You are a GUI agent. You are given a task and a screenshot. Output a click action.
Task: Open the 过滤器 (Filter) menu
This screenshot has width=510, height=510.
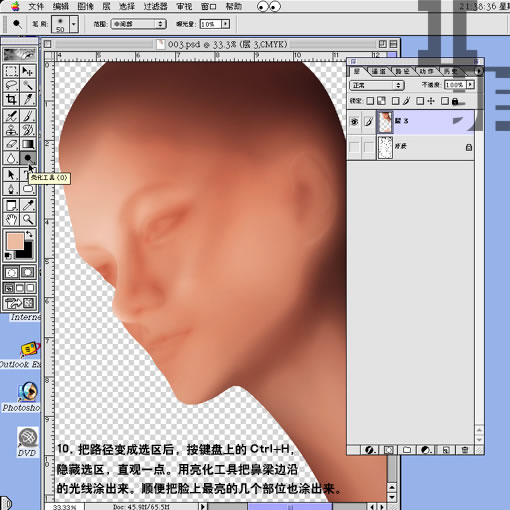[x=155, y=6]
